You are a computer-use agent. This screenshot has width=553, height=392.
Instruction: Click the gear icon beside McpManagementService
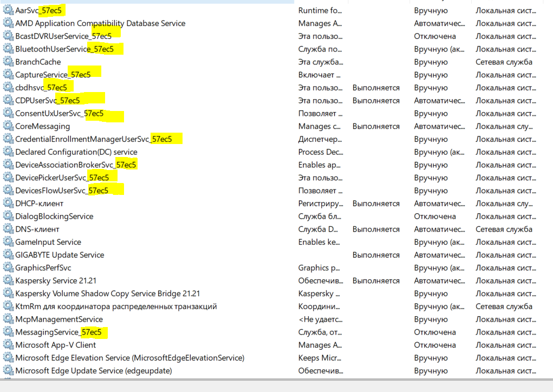[x=9, y=319]
